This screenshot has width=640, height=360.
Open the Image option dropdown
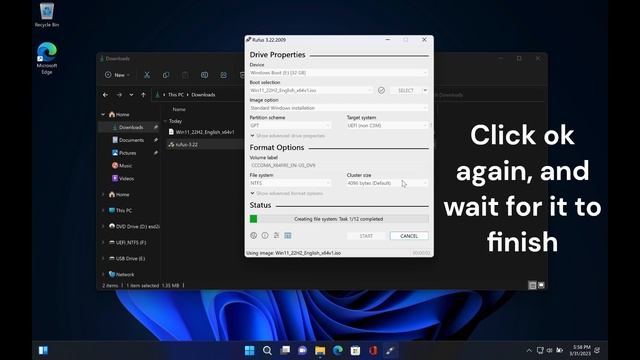point(339,108)
